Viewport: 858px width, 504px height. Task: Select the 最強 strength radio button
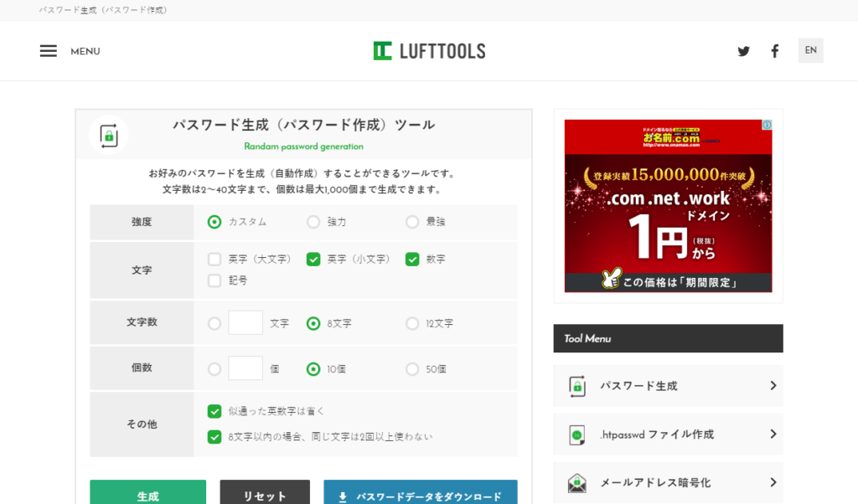coord(412,221)
